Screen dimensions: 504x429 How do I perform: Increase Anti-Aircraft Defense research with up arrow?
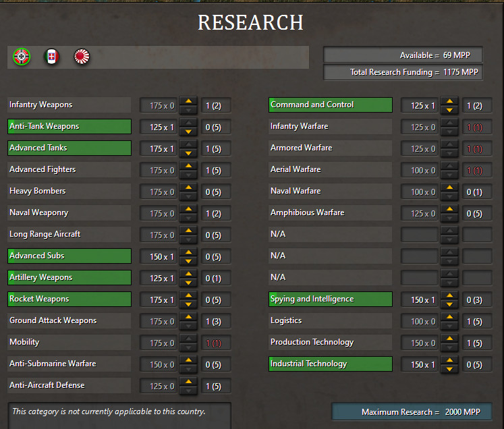[x=189, y=381]
